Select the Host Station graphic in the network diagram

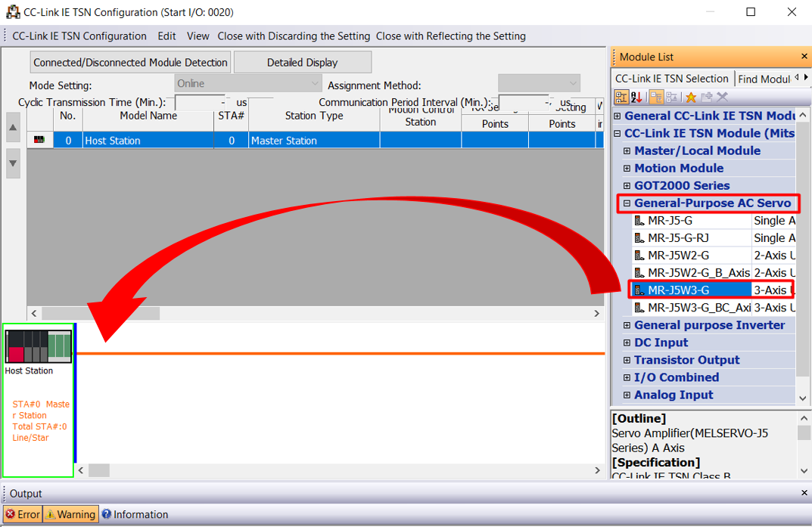click(x=39, y=346)
